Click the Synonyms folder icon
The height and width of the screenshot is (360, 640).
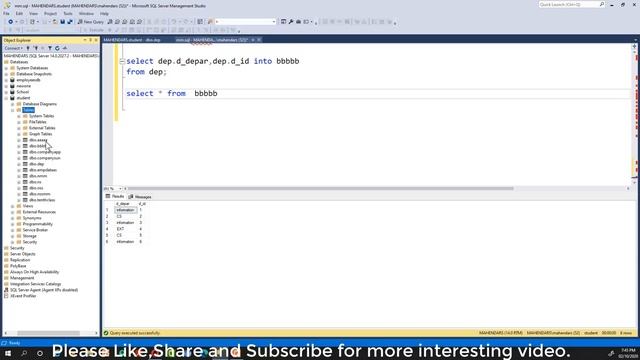click(x=19, y=218)
